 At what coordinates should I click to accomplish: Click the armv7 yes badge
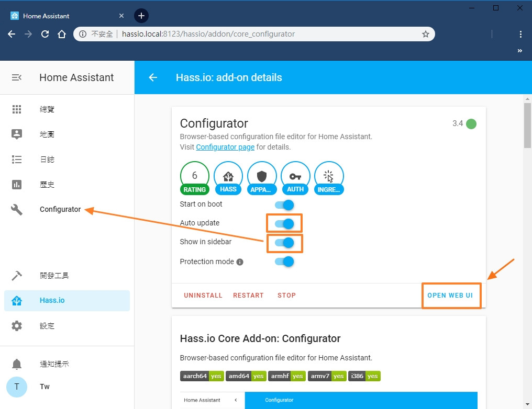point(327,376)
